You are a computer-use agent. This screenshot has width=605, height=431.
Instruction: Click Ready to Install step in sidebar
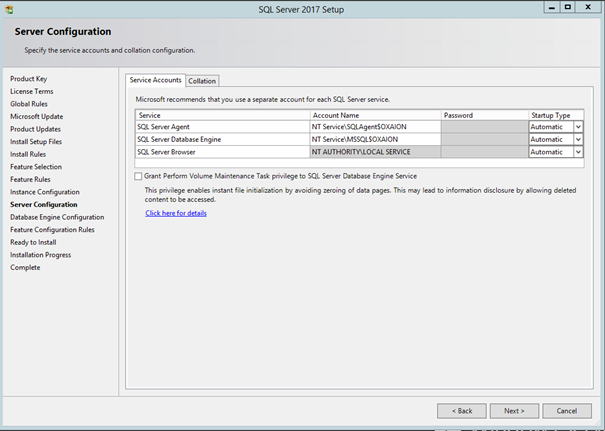coord(33,242)
